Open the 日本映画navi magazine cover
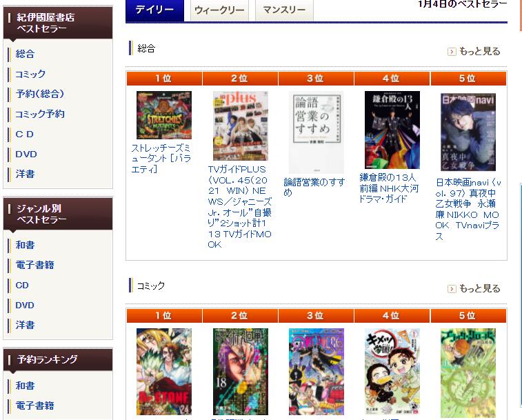Image resolution: width=522 pixels, height=420 pixels. click(468, 132)
